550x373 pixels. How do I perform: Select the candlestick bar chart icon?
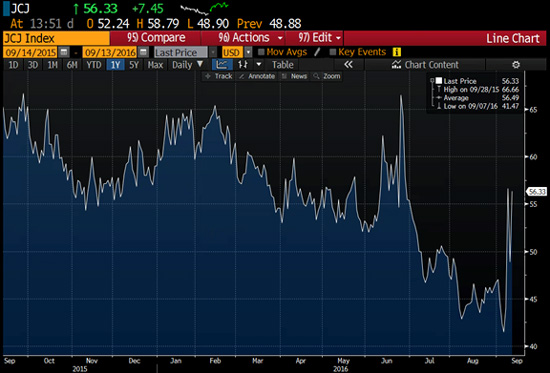pos(243,65)
